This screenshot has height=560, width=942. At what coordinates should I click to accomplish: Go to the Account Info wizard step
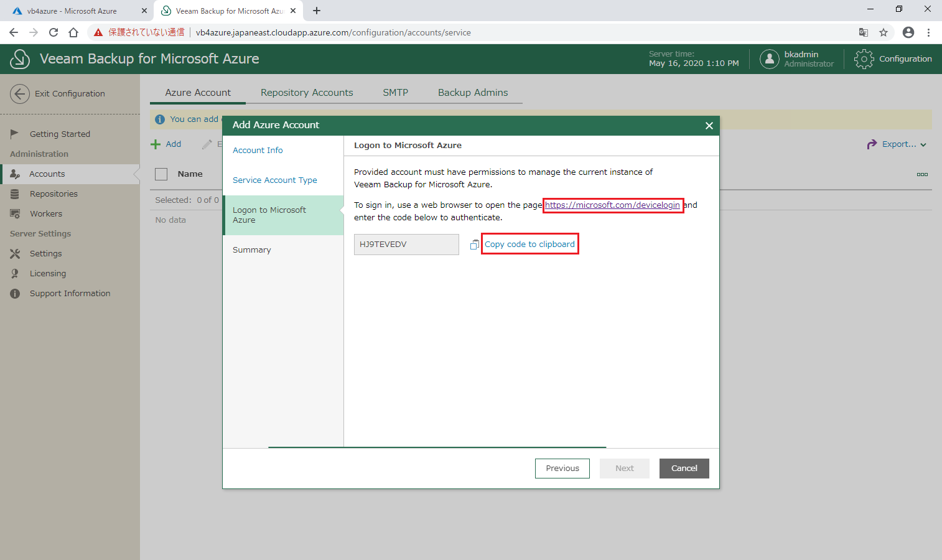258,151
